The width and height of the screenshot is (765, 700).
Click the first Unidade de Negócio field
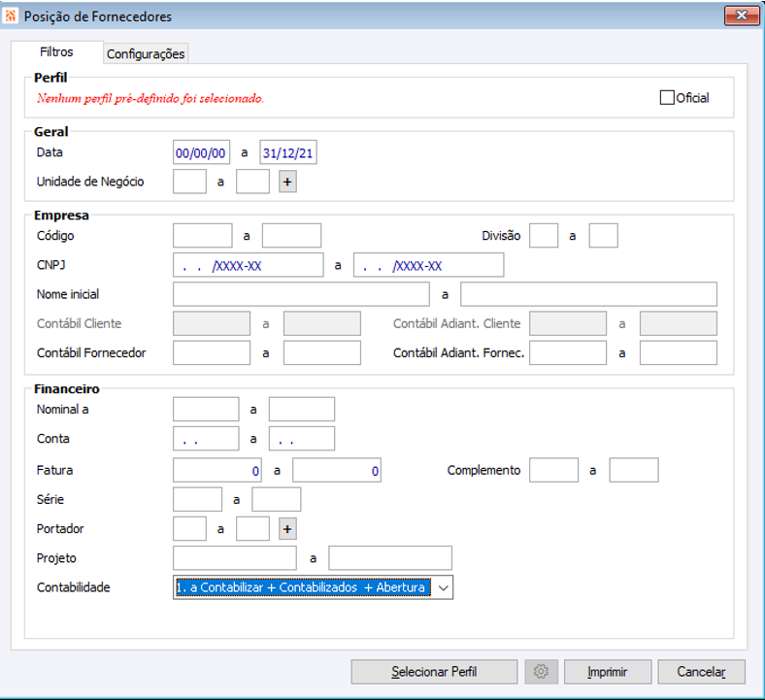click(x=189, y=182)
